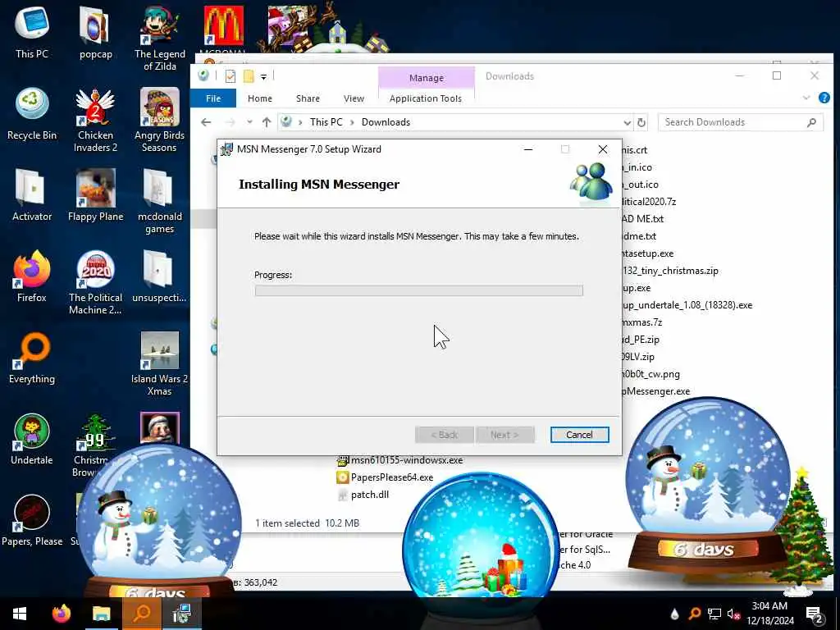
Task: Open the taskbar clock showing 3:04 AM
Action: click(769, 614)
